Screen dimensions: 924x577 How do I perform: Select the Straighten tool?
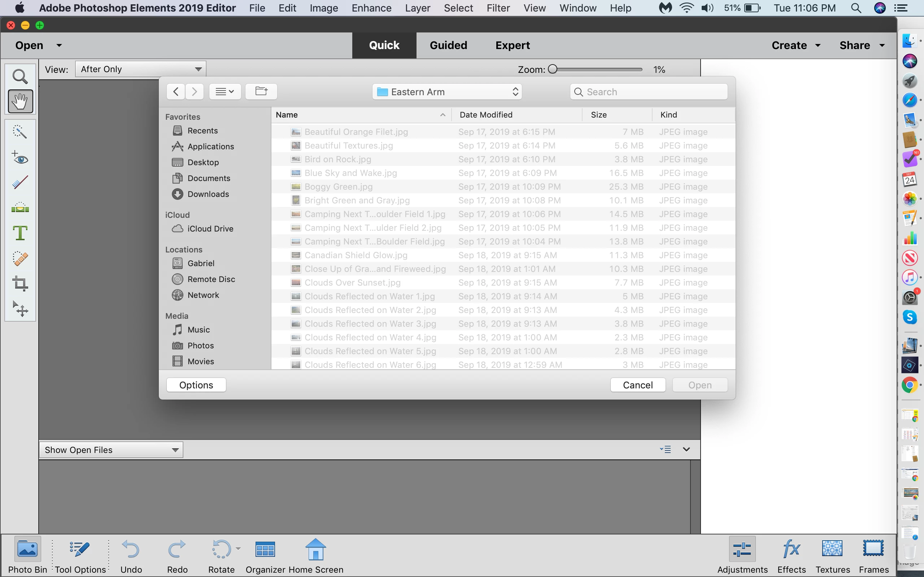pyautogui.click(x=20, y=208)
